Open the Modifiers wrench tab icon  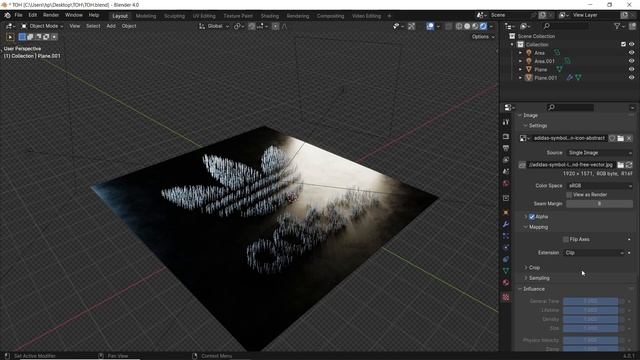[x=506, y=224]
